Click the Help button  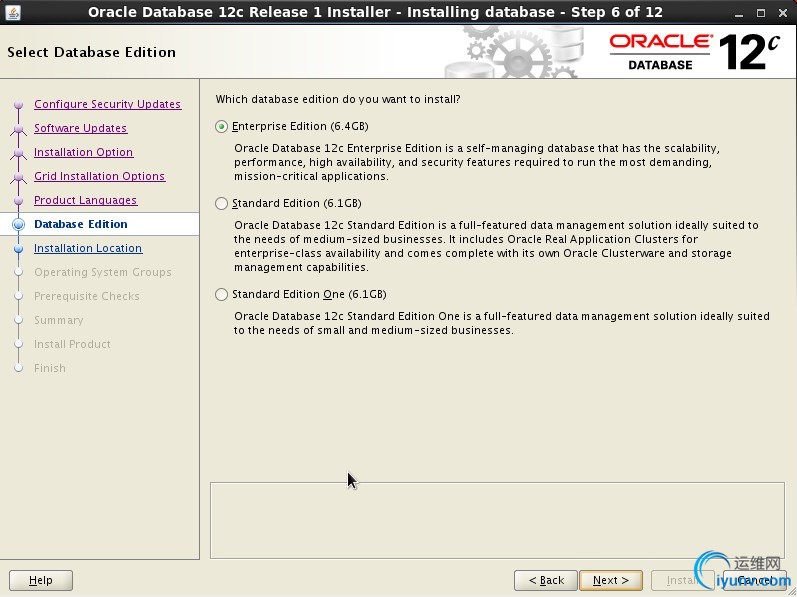click(41, 580)
